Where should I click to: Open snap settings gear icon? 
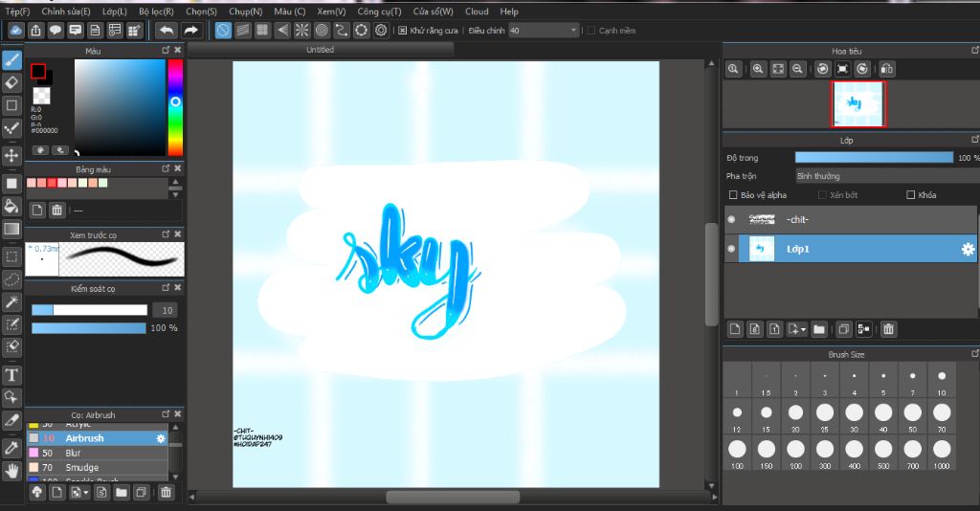click(381, 30)
